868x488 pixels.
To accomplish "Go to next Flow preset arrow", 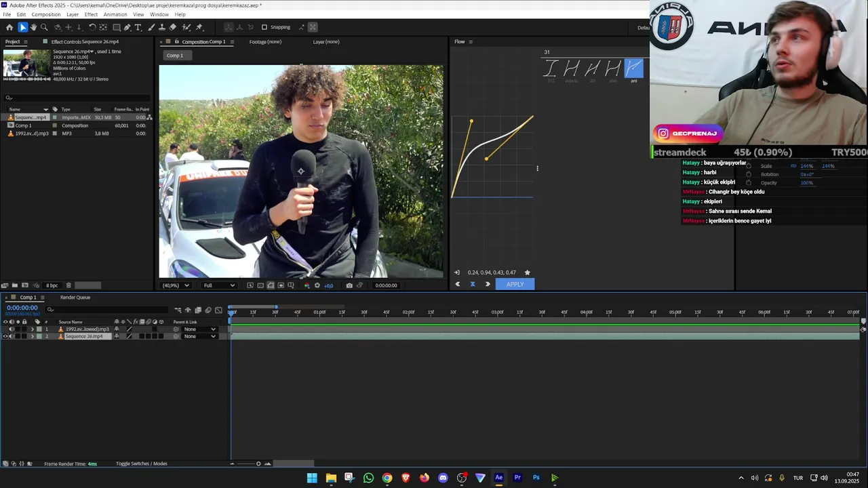I will click(x=488, y=284).
